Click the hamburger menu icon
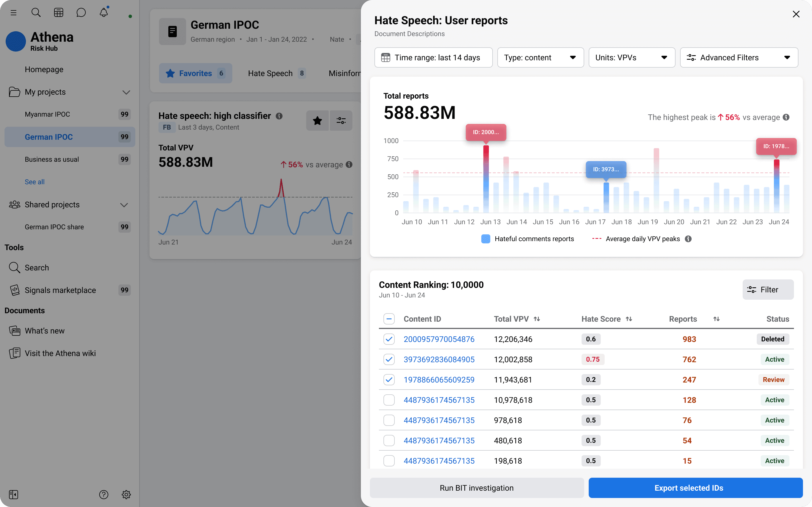Viewport: 812px width, 507px height. (14, 13)
